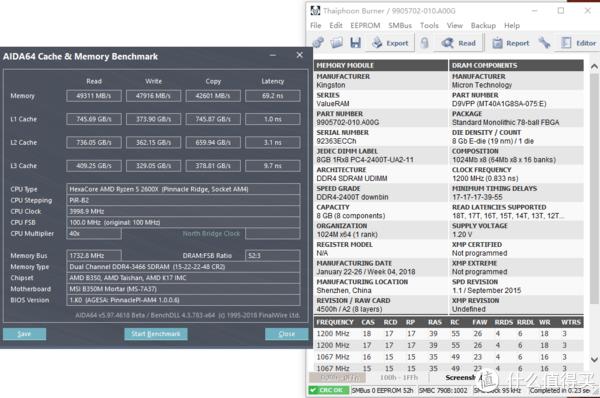Click the Motherboard field MSI B350M Mortar
The image size is (600, 398).
pyautogui.click(x=183, y=289)
